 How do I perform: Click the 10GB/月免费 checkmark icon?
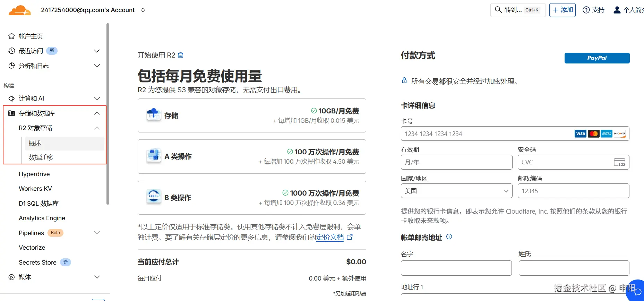pyautogui.click(x=314, y=111)
